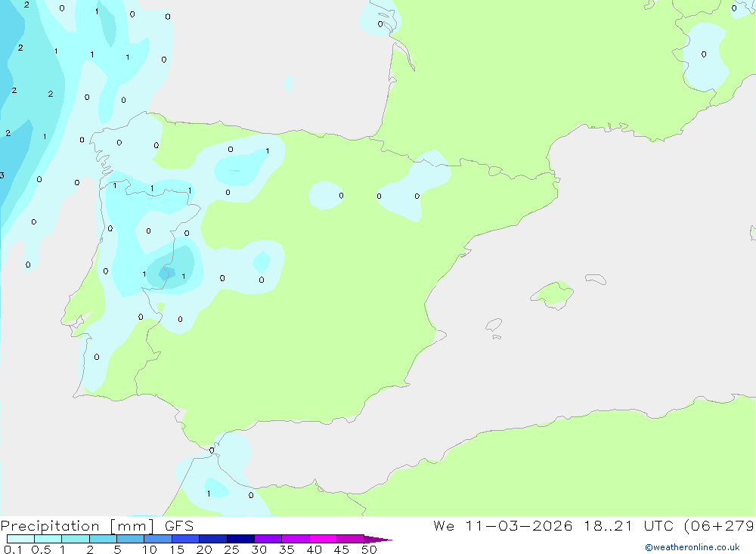
Task: Click the 35–40 mm legend color swatch
Action: 295,539
